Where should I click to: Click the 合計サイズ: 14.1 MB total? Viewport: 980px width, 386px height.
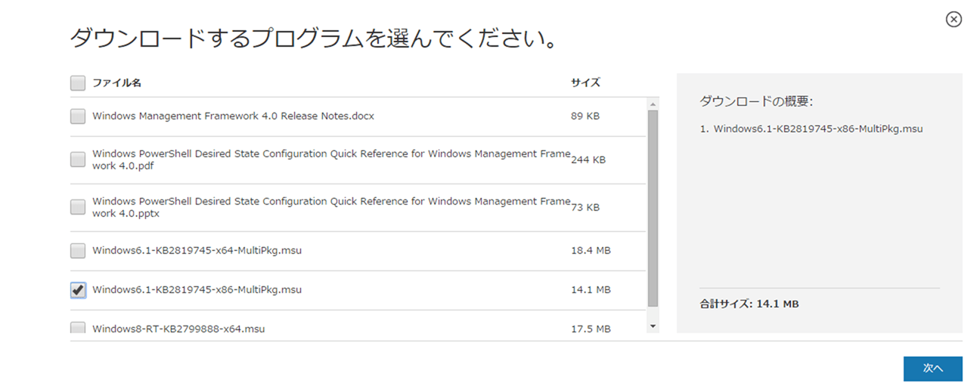[749, 304]
